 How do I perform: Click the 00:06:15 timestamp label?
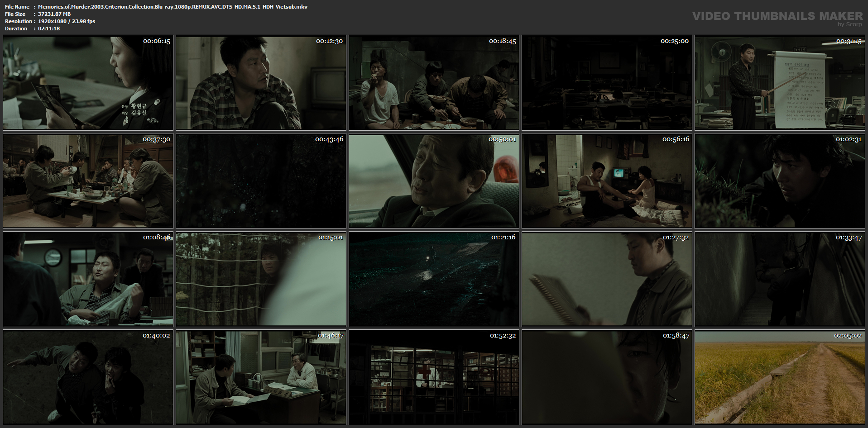(157, 41)
